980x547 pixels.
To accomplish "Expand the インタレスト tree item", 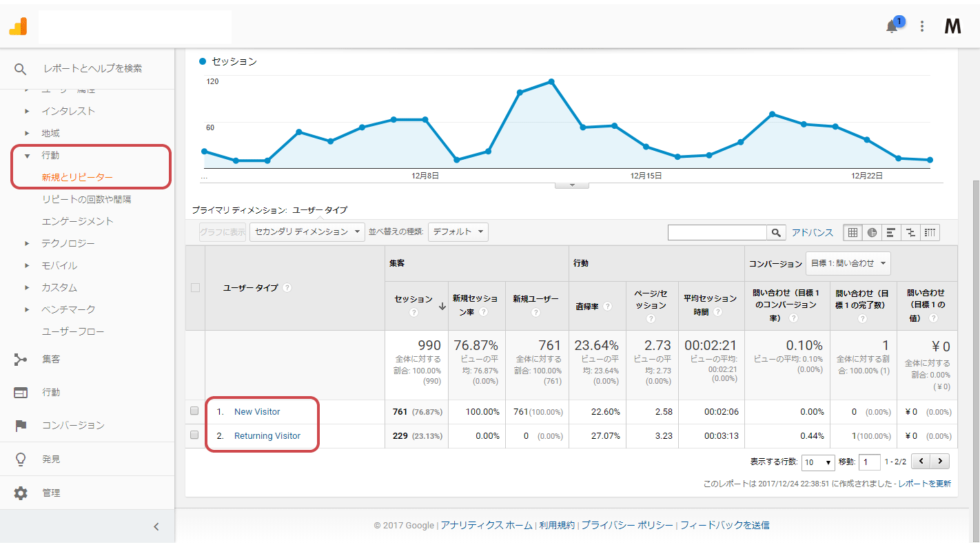I will (28, 111).
